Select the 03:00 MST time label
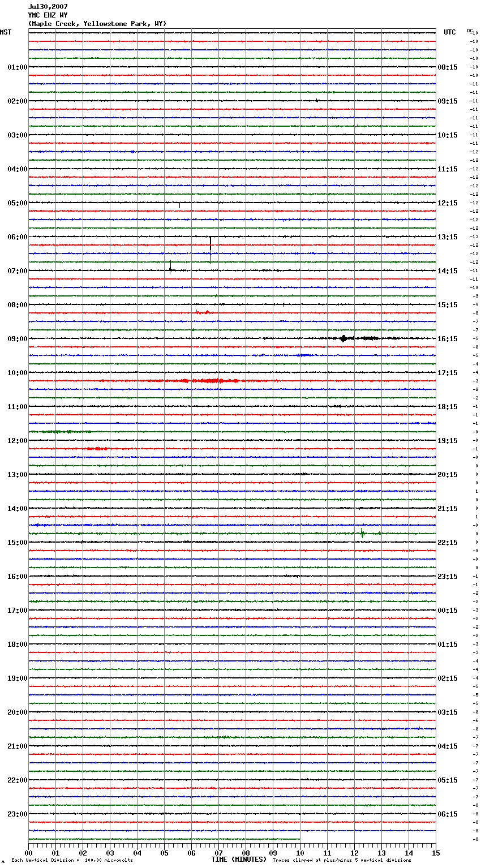This screenshot has width=481, height=868. [x=17, y=135]
